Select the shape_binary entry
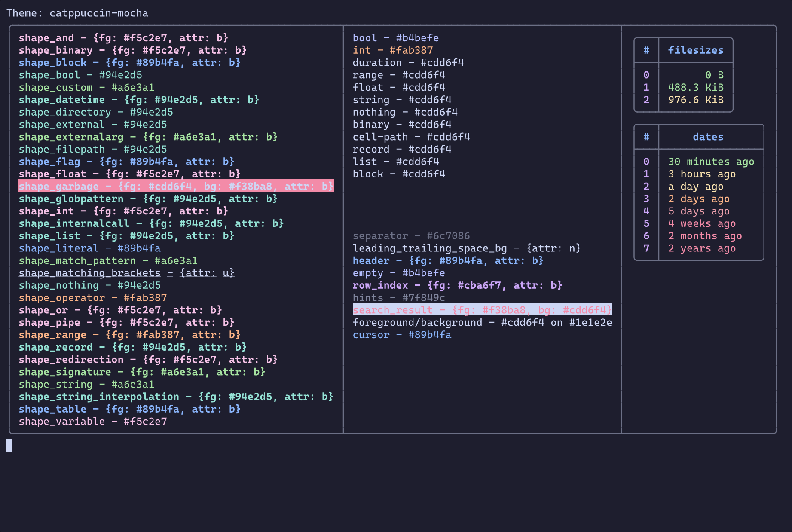792x532 pixels. click(x=133, y=50)
